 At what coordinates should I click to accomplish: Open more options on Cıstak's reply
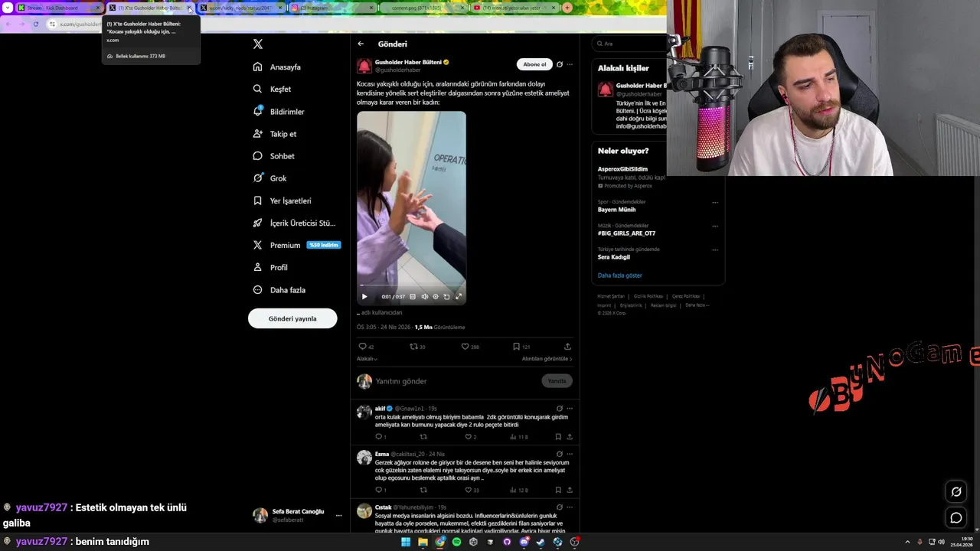[570, 507]
